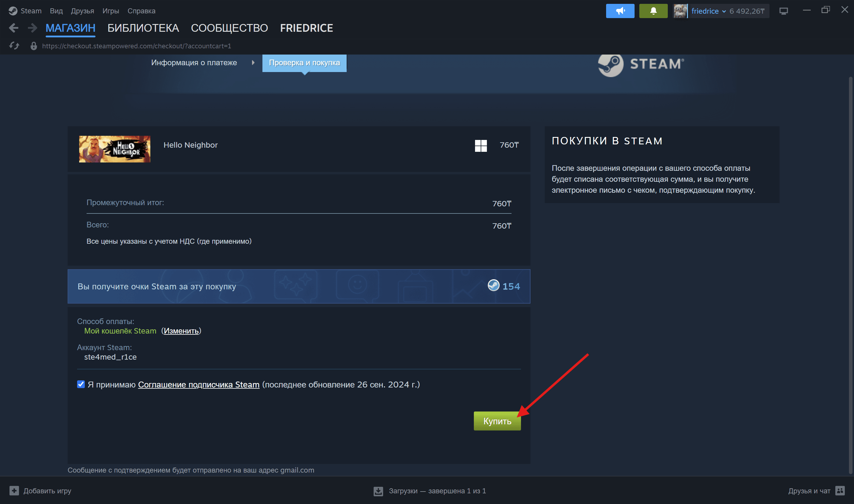Select the Проверка и покупка step

tap(304, 63)
